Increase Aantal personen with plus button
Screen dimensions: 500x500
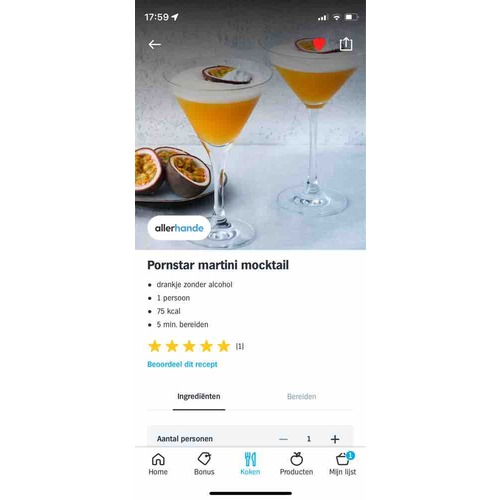[335, 439]
